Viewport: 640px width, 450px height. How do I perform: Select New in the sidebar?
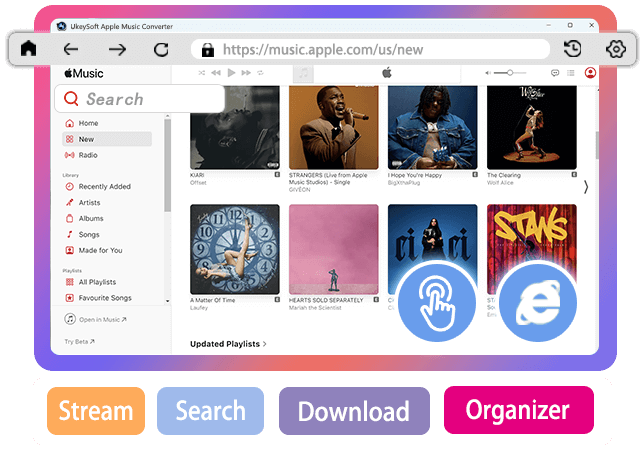pos(107,139)
